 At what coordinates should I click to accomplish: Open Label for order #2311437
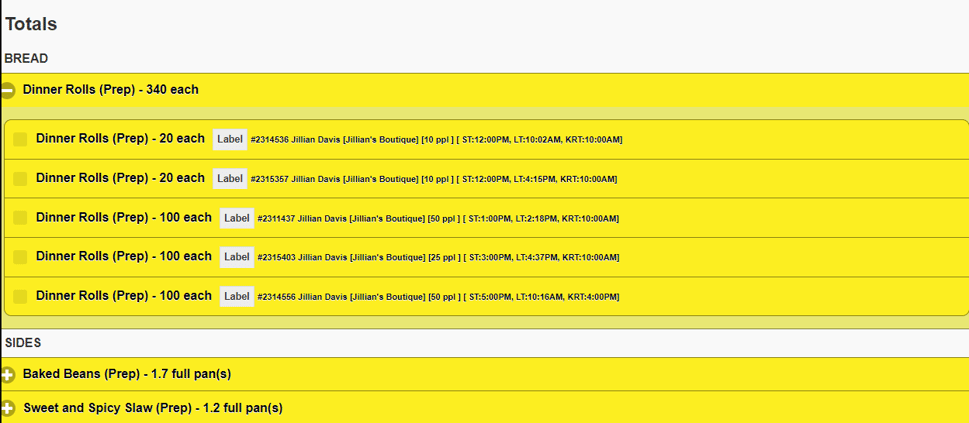point(237,218)
